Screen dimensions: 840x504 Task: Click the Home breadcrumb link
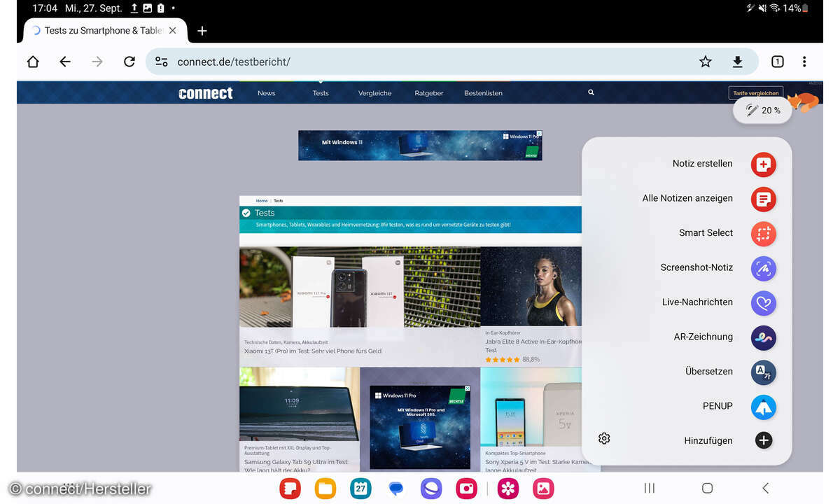click(x=262, y=201)
